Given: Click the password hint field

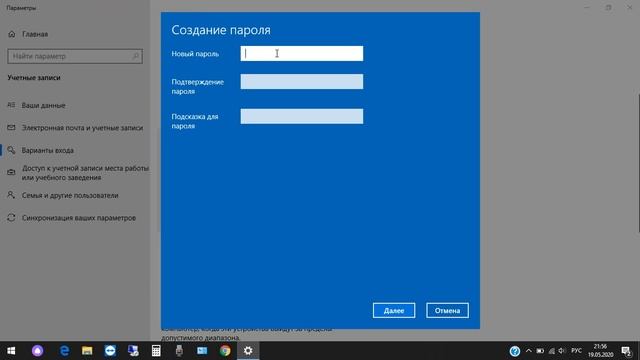Looking at the screenshot, I should coord(302,116).
